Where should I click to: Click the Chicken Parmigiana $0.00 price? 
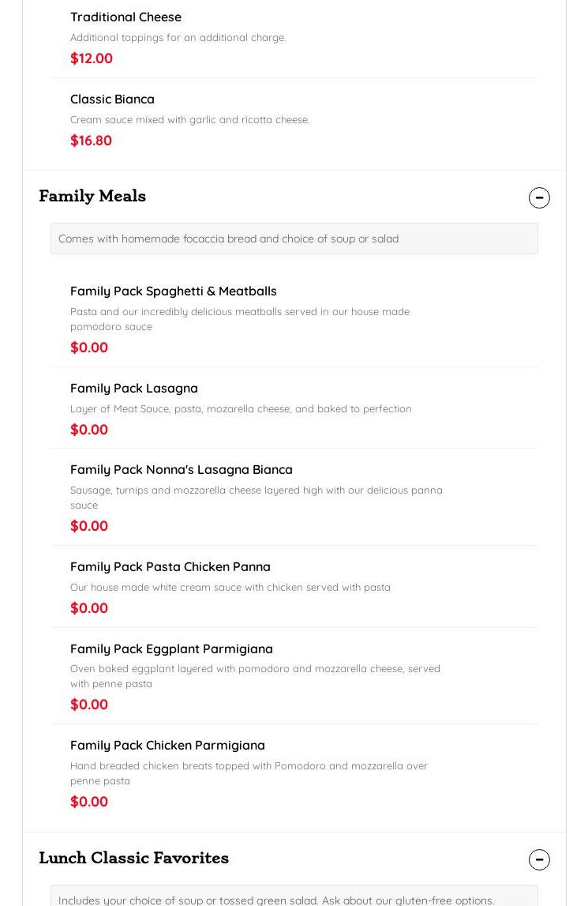point(89,801)
